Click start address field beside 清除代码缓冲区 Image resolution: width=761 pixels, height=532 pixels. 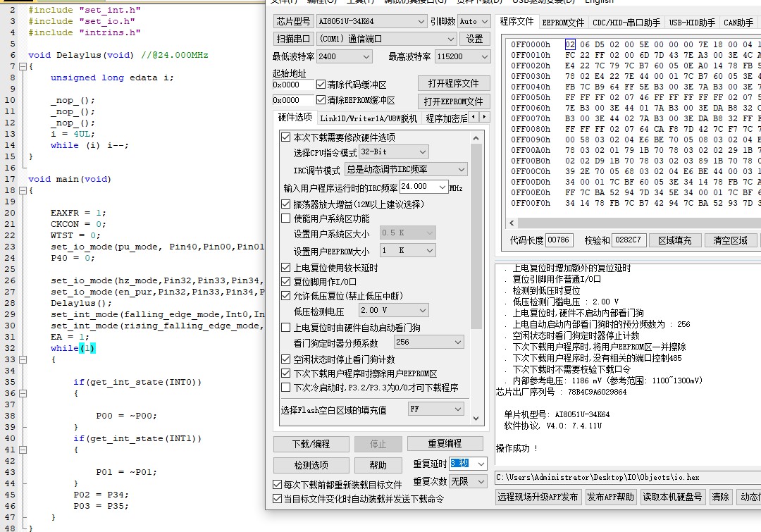(x=293, y=85)
